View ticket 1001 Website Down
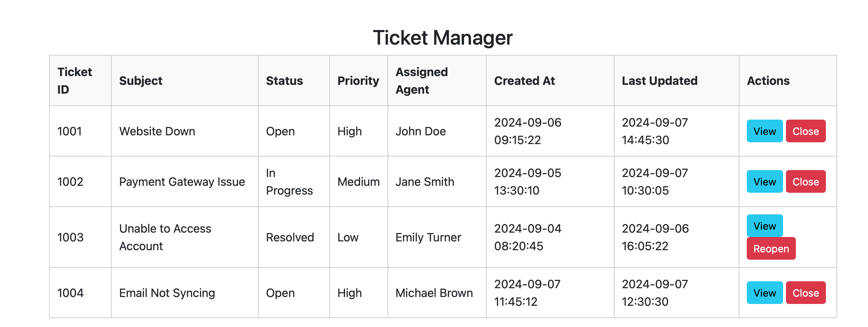Screen dimensions: 868x327 [764, 131]
